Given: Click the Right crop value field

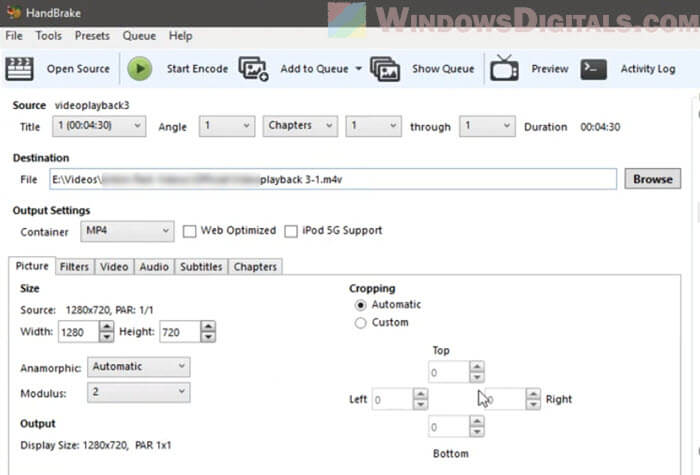Looking at the screenshot, I should pos(505,399).
